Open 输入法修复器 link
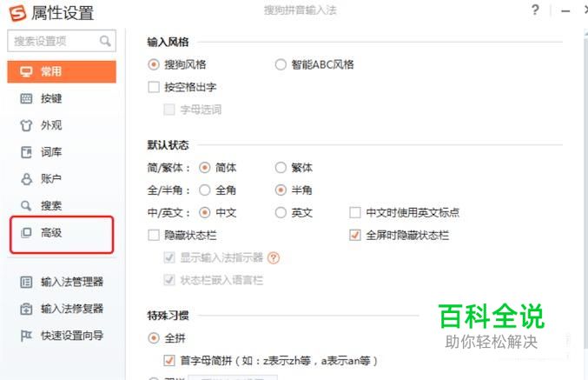 [72, 309]
